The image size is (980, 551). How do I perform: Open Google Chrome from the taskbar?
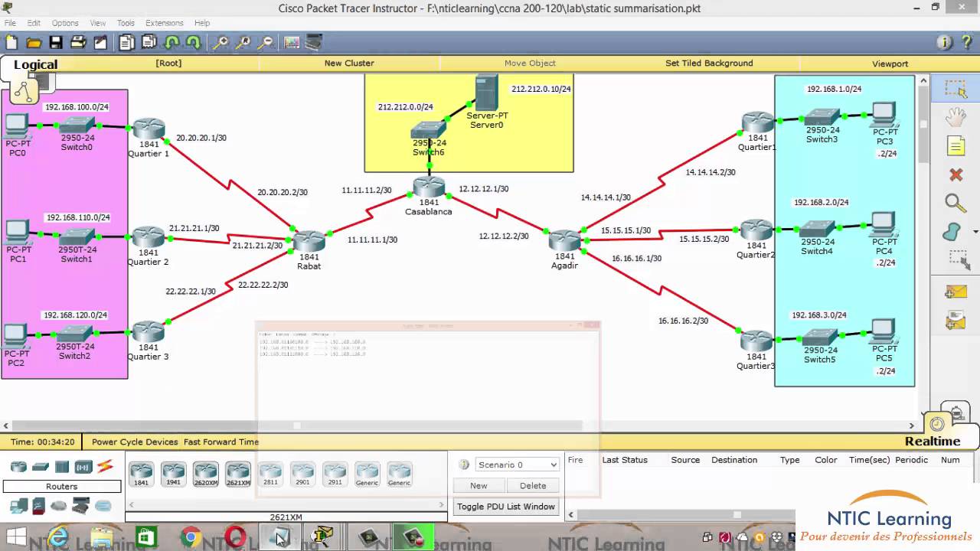click(191, 537)
